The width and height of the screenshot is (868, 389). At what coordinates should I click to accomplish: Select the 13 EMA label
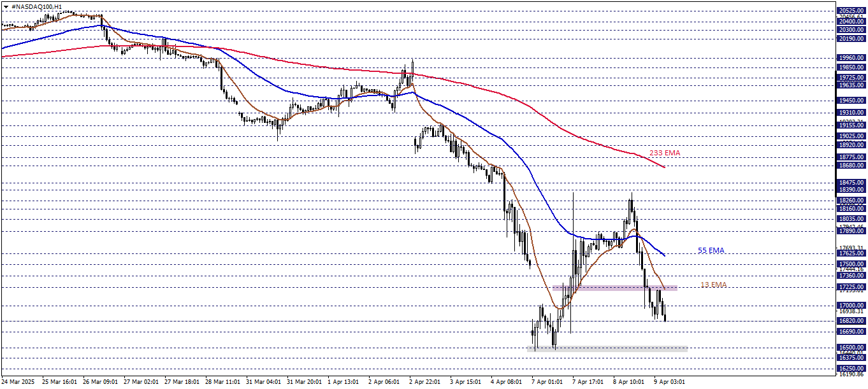click(x=713, y=285)
